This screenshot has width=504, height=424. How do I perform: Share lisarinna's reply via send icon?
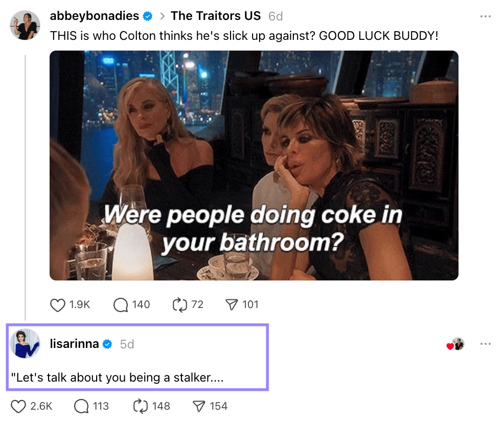pos(199,406)
